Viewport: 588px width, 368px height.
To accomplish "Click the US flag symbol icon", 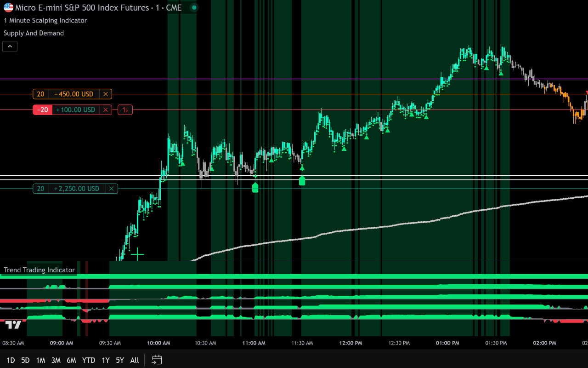I will [8, 7].
